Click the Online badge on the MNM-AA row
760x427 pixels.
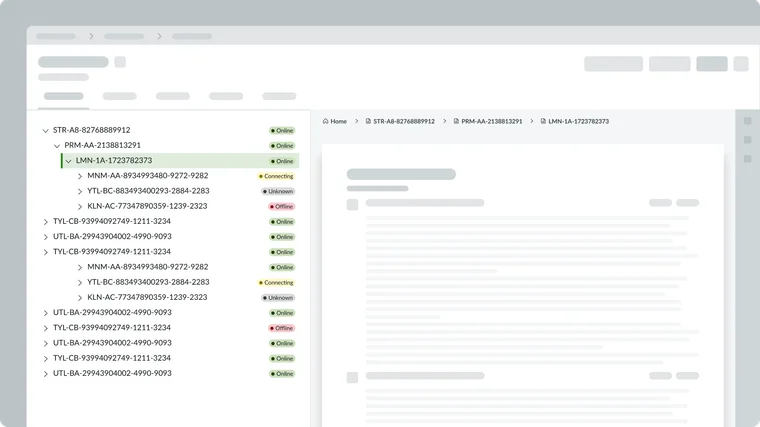(282, 267)
